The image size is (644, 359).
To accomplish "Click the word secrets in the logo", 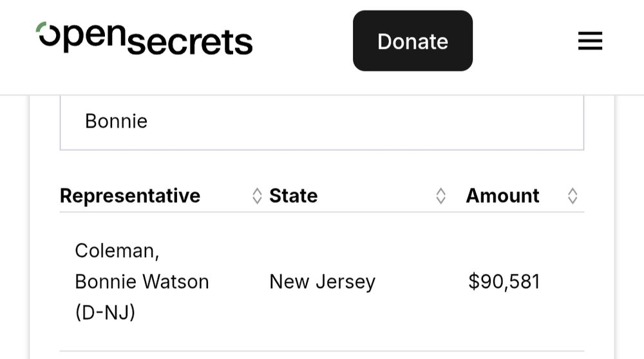I will [x=190, y=42].
